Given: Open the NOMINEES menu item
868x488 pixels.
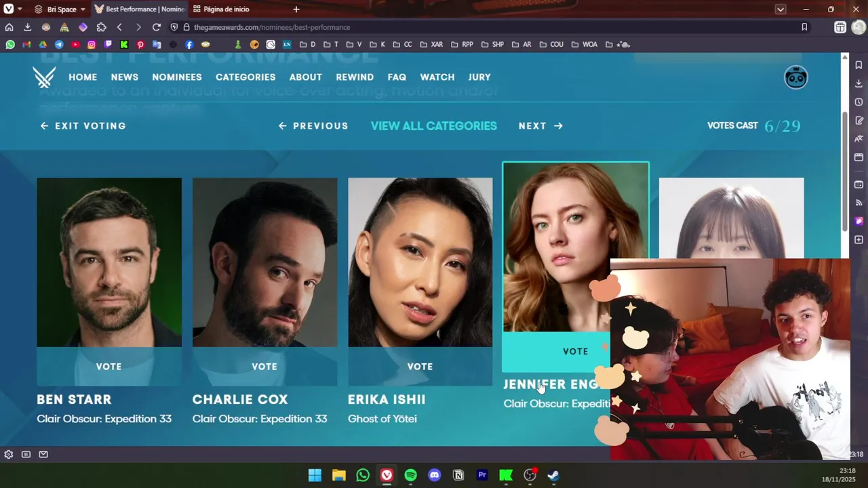Looking at the screenshot, I should point(177,77).
